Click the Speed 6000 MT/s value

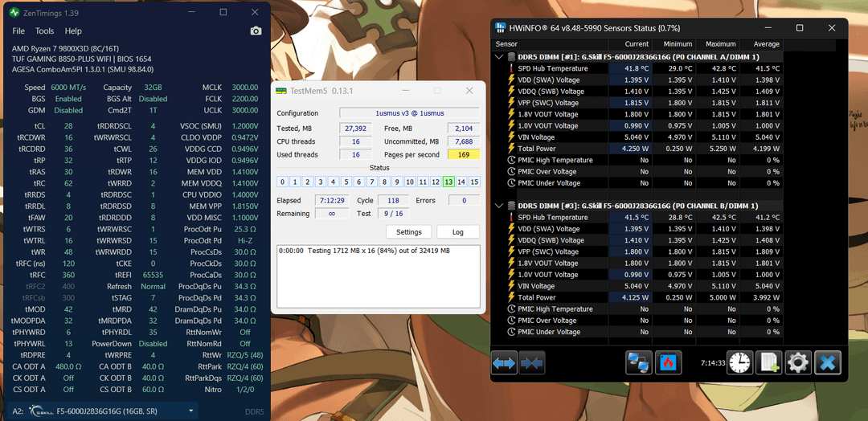click(x=68, y=88)
